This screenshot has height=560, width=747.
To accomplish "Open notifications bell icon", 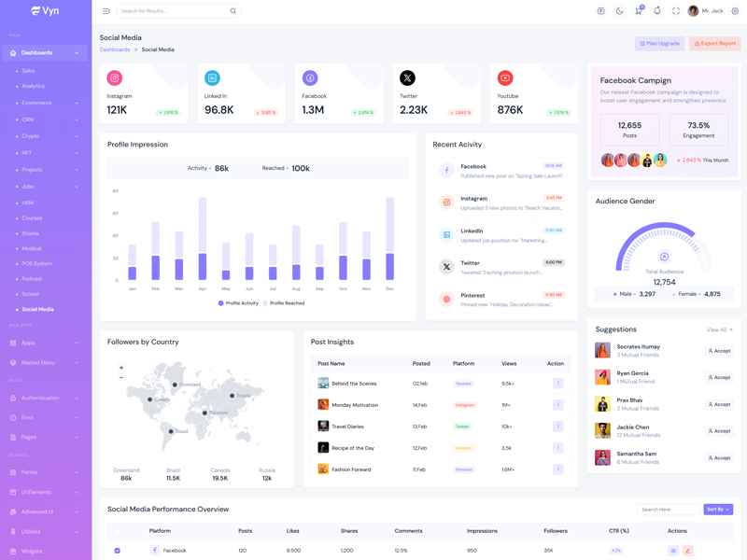I will pyautogui.click(x=656, y=11).
